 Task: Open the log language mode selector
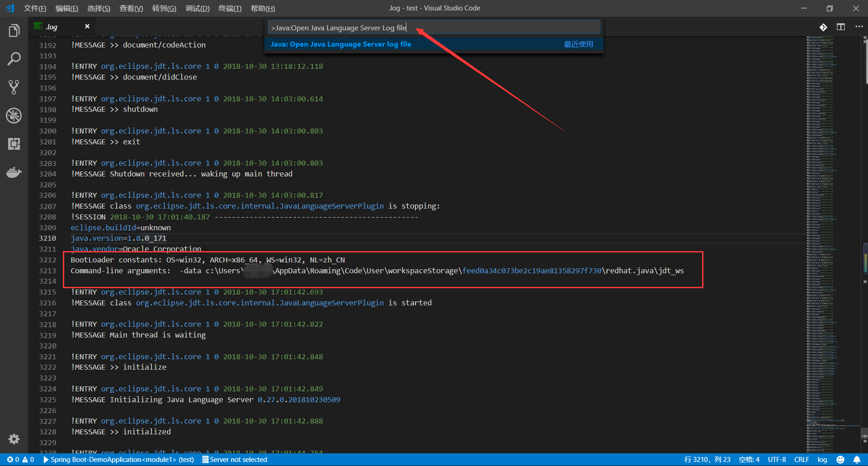822,459
